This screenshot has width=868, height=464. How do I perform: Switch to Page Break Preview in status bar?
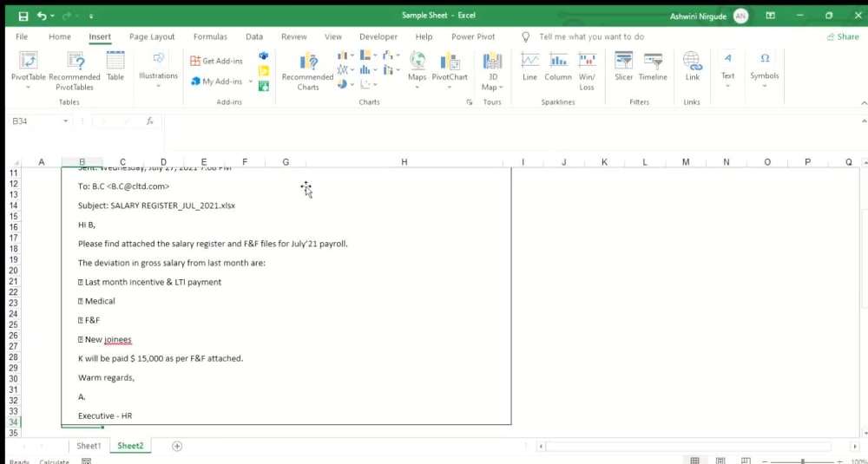pos(746,461)
